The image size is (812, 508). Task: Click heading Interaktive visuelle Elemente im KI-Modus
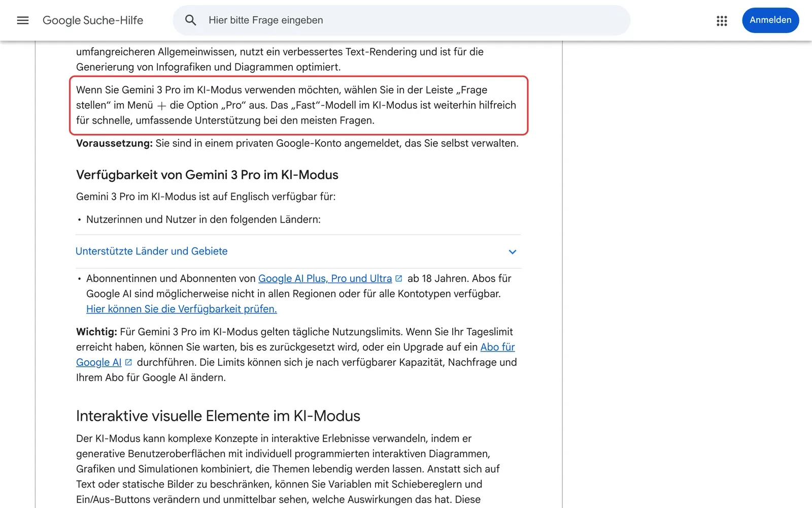pos(218,416)
